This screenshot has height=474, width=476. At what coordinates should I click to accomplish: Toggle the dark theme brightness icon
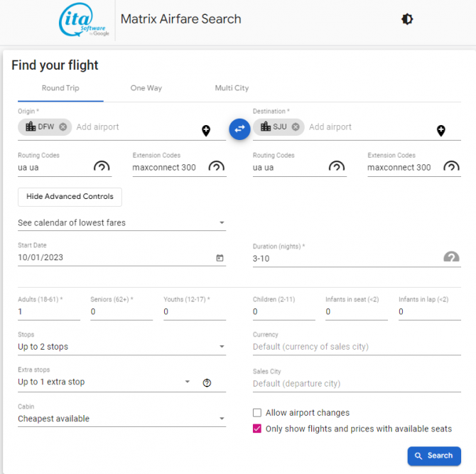(x=407, y=19)
